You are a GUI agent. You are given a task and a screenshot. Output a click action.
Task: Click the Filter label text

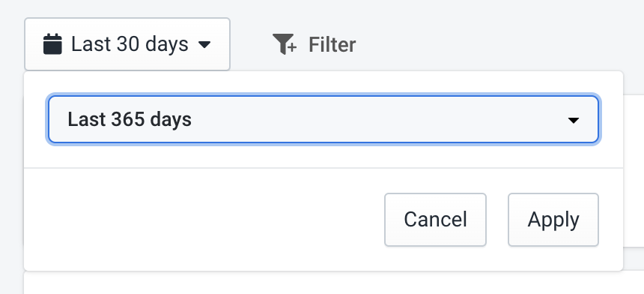point(332,44)
